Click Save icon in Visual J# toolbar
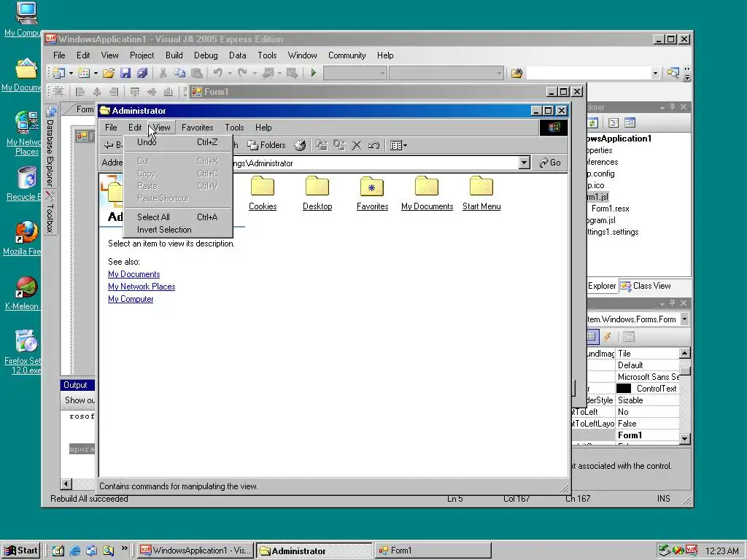The height and width of the screenshot is (560, 747). [x=125, y=73]
